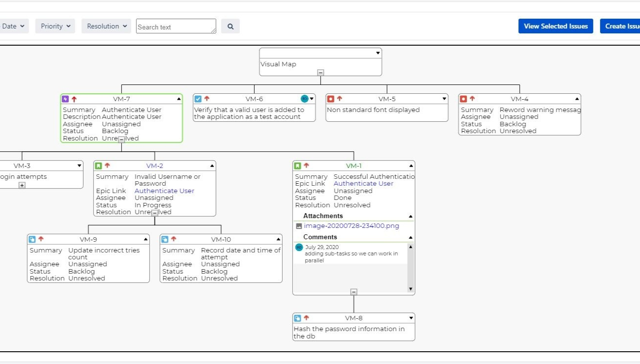The width and height of the screenshot is (640, 364).
Task: Open the Visual Map root node dropdown
Action: tap(378, 53)
